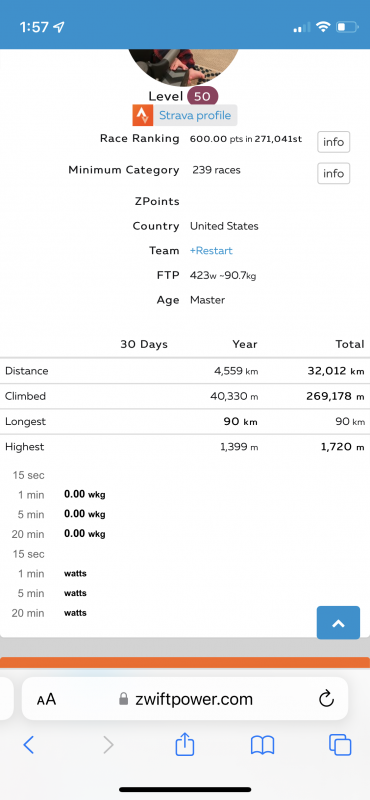Click the orange Strava logo icon
The height and width of the screenshot is (800, 370).
[143, 115]
